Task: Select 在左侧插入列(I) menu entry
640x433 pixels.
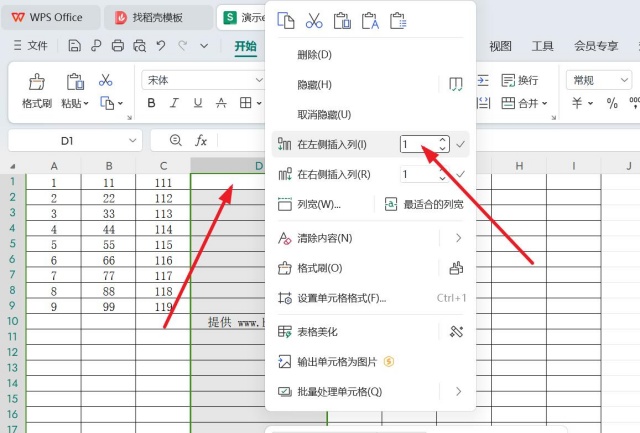Action: coord(332,144)
